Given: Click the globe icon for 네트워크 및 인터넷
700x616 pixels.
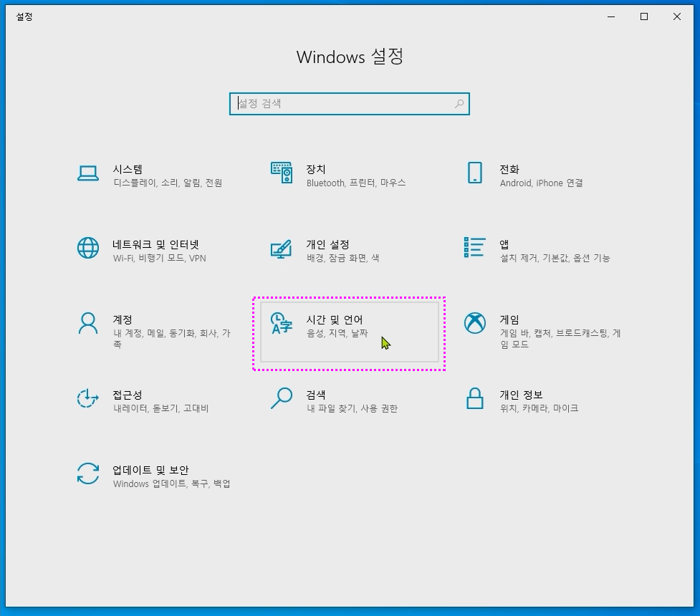Looking at the screenshot, I should pyautogui.click(x=88, y=248).
